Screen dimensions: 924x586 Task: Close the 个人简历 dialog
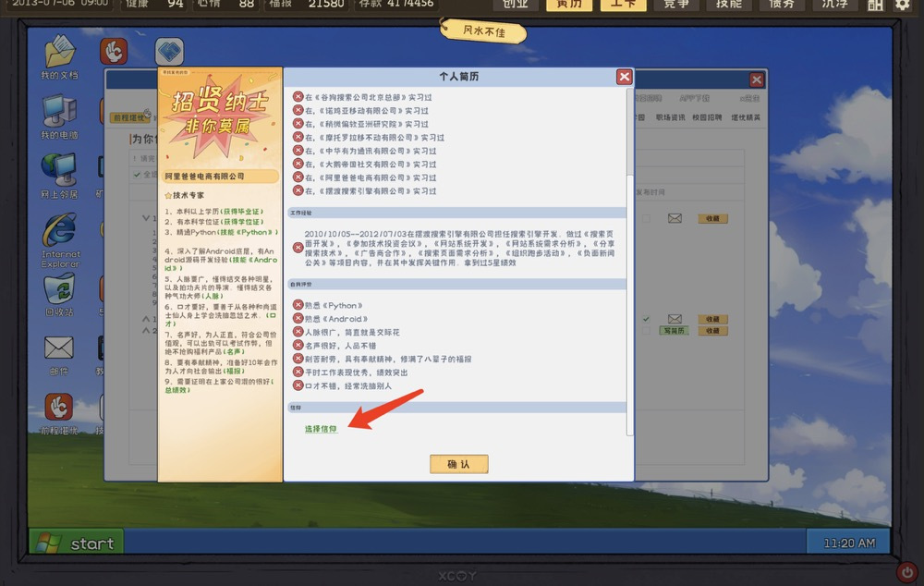(x=624, y=77)
